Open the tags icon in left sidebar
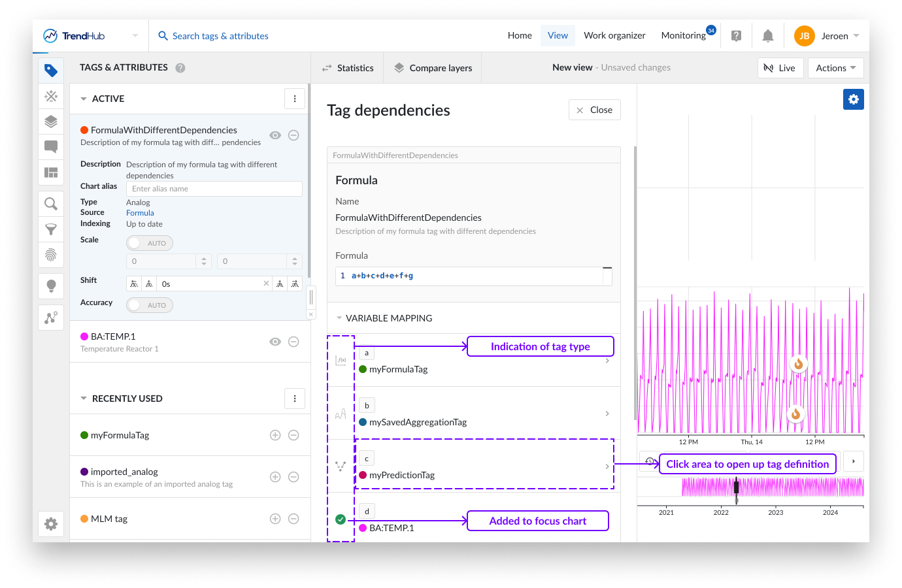 point(51,71)
